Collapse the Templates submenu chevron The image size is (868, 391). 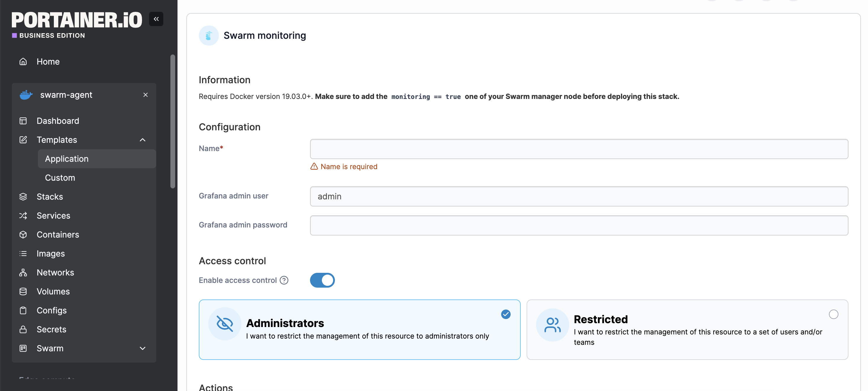(x=143, y=140)
